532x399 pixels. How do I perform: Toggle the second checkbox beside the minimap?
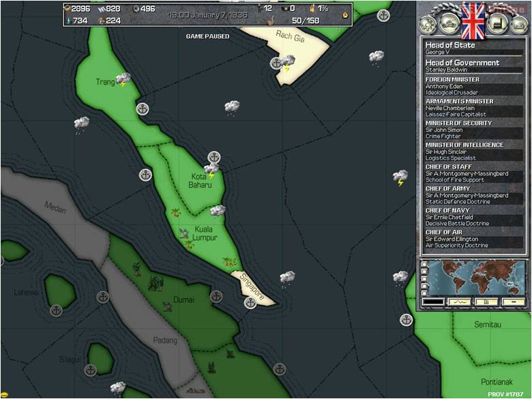pyautogui.click(x=424, y=271)
